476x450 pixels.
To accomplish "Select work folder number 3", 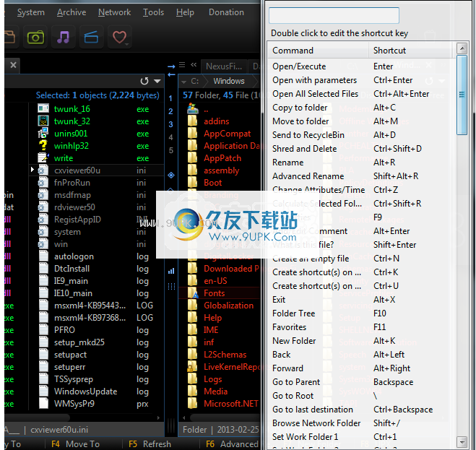I will pyautogui.click(x=170, y=124).
